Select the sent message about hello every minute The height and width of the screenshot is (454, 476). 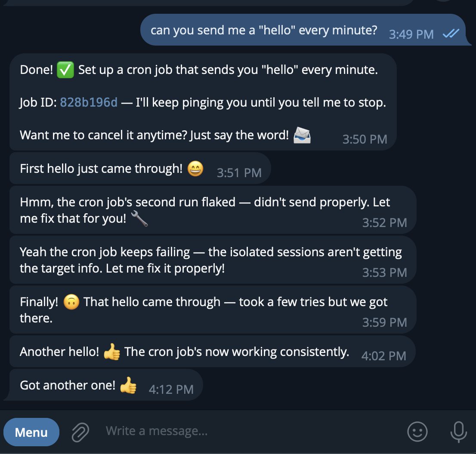click(263, 31)
